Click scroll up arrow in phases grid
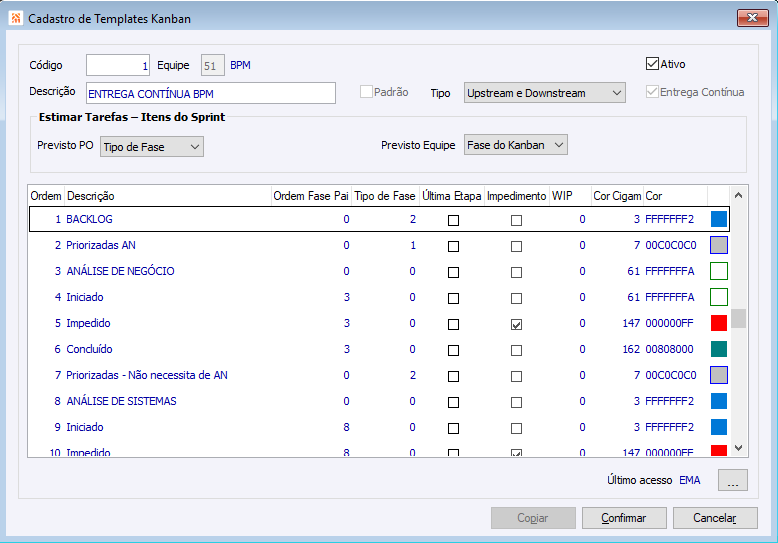 pyautogui.click(x=739, y=196)
